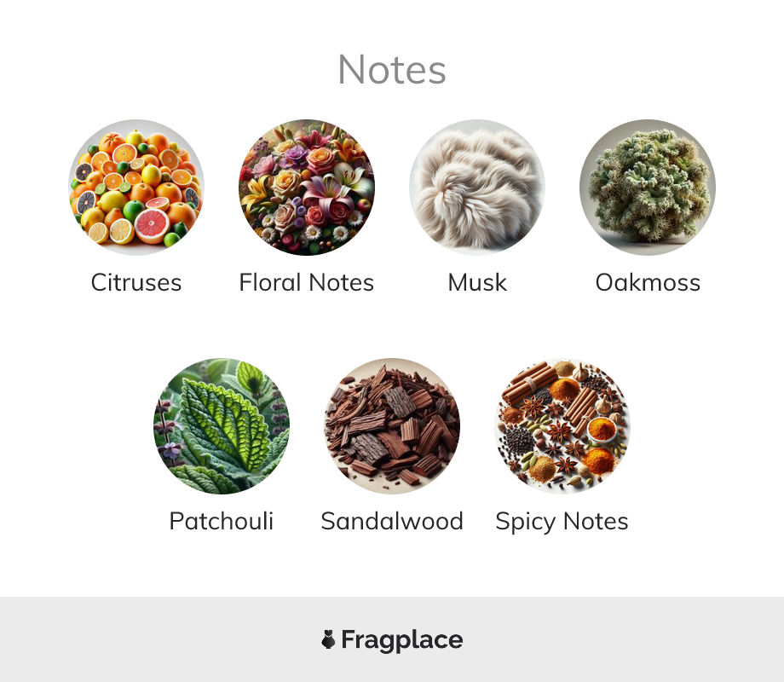Viewport: 784px width, 682px height.
Task: Select the Sandalwood label
Action: click(x=392, y=521)
